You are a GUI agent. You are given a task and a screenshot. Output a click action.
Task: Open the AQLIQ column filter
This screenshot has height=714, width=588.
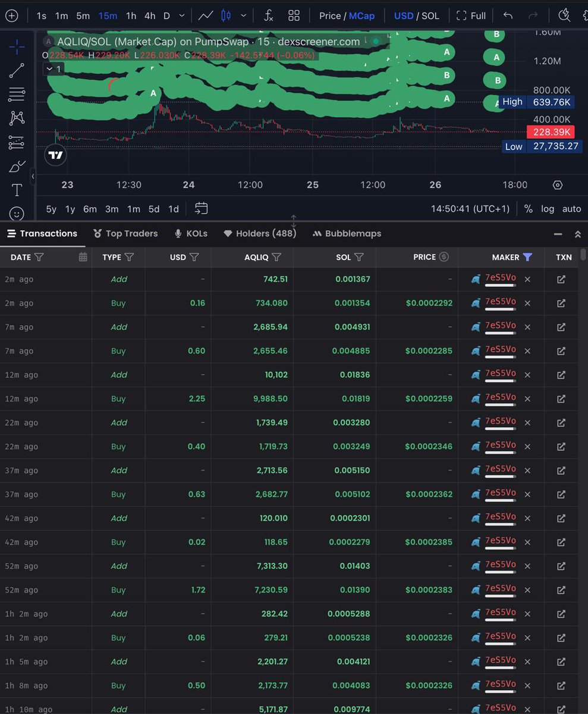(276, 257)
